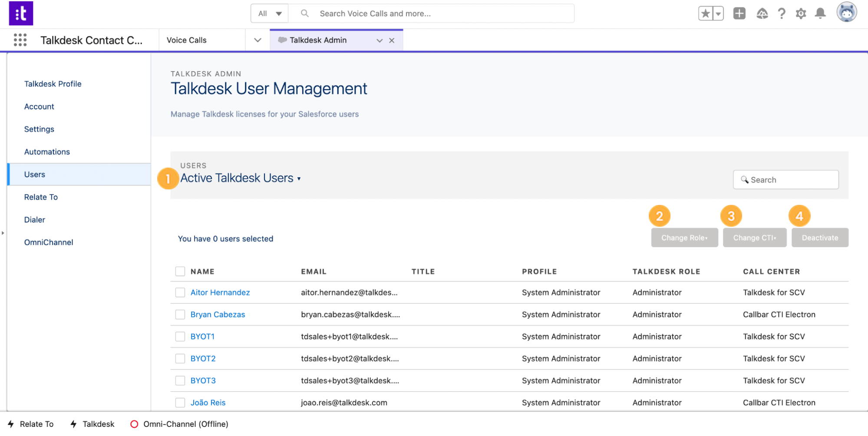Image resolution: width=868 pixels, height=436 pixels.
Task: Open Relate To in the sidebar
Action: (41, 197)
